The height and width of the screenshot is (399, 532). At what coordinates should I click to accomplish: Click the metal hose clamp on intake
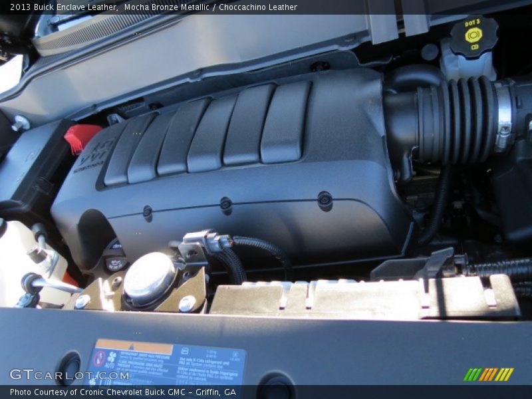(504, 116)
